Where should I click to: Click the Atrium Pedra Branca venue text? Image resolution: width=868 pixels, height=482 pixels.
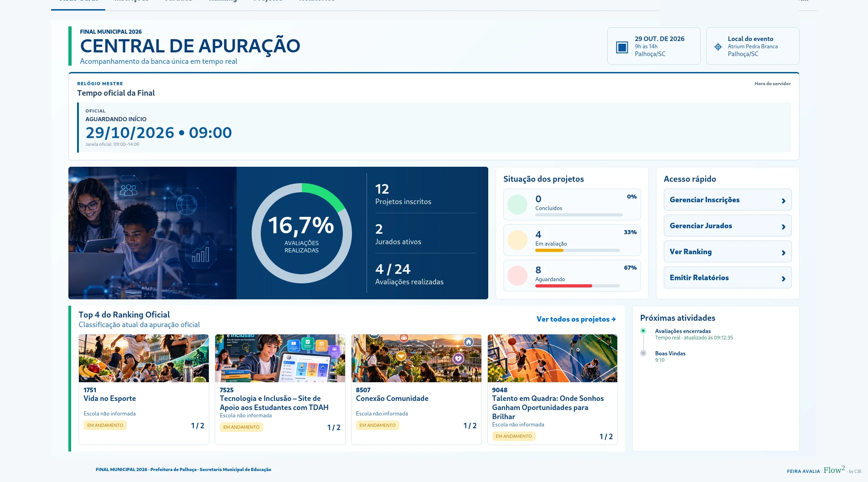(x=753, y=46)
